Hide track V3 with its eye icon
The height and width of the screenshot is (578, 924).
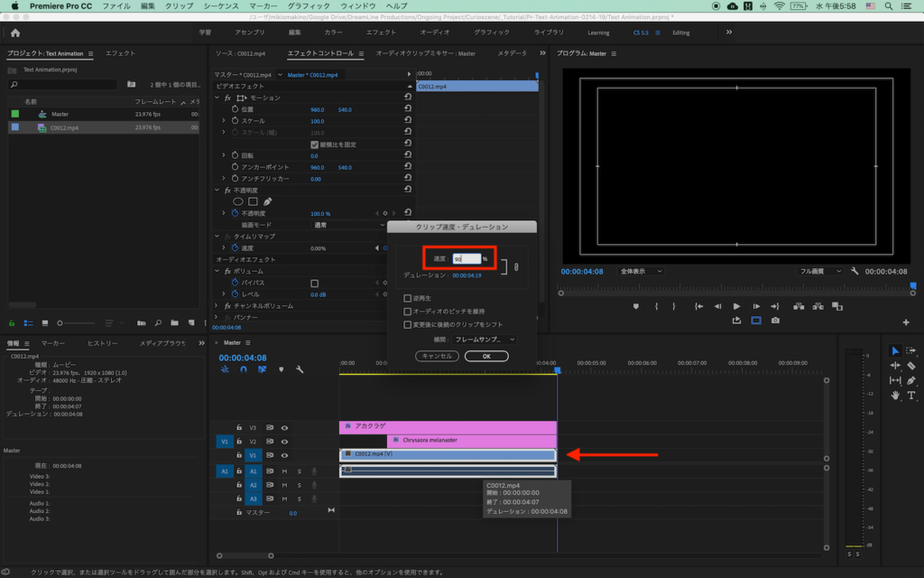[x=284, y=428]
